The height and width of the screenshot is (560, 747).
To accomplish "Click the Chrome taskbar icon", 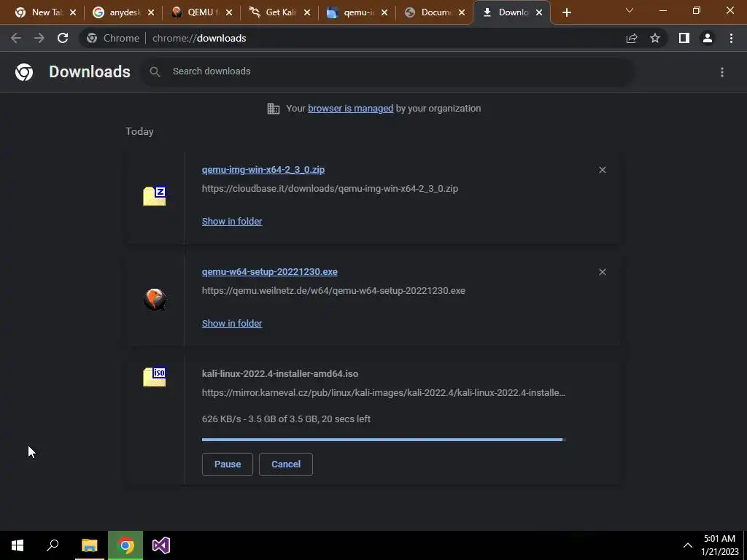I will point(125,545).
